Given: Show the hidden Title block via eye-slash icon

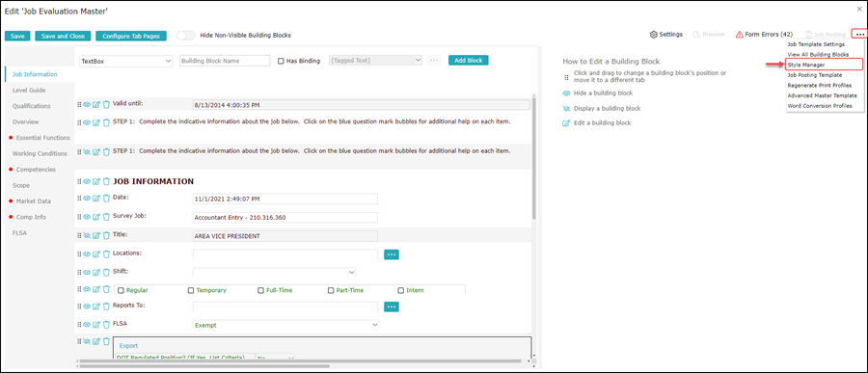Looking at the screenshot, I should tap(87, 236).
